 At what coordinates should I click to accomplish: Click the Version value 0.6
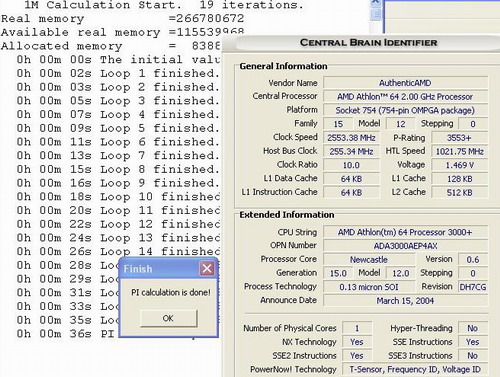[x=473, y=259]
